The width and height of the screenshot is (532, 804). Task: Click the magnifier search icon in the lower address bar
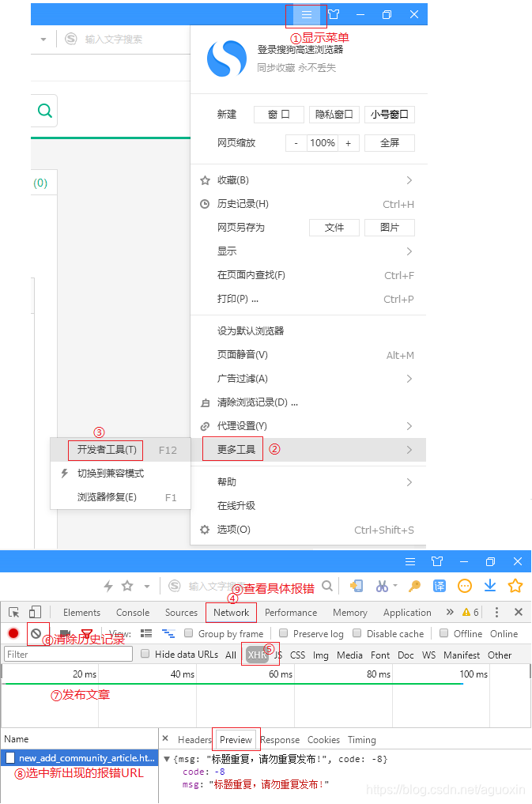327,586
